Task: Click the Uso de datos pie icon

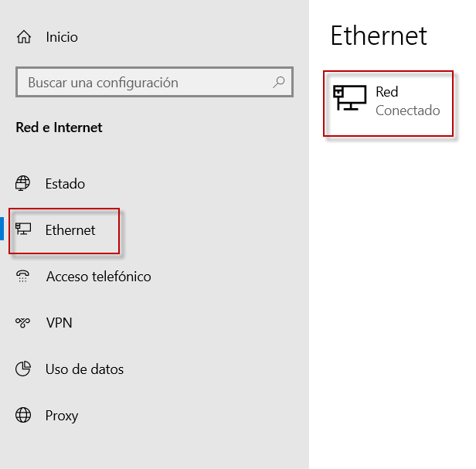Action: 23,369
